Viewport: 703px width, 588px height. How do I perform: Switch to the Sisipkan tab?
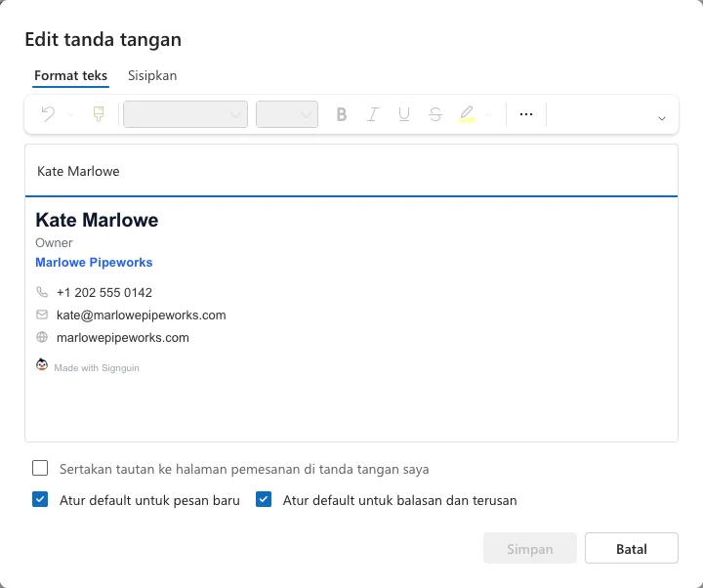(x=152, y=75)
